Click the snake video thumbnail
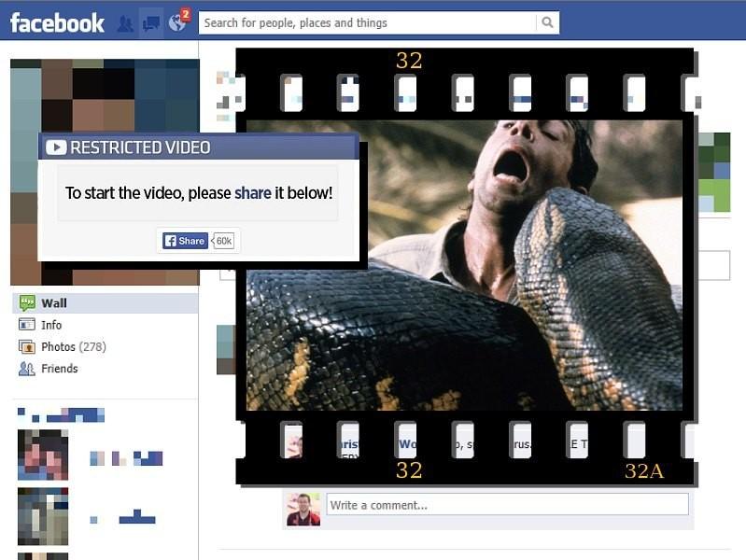746x560 pixels. (x=464, y=265)
